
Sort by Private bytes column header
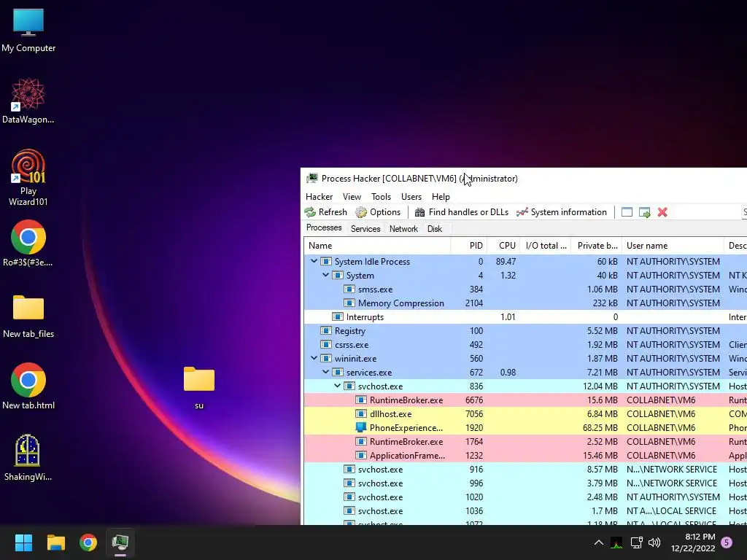point(597,246)
